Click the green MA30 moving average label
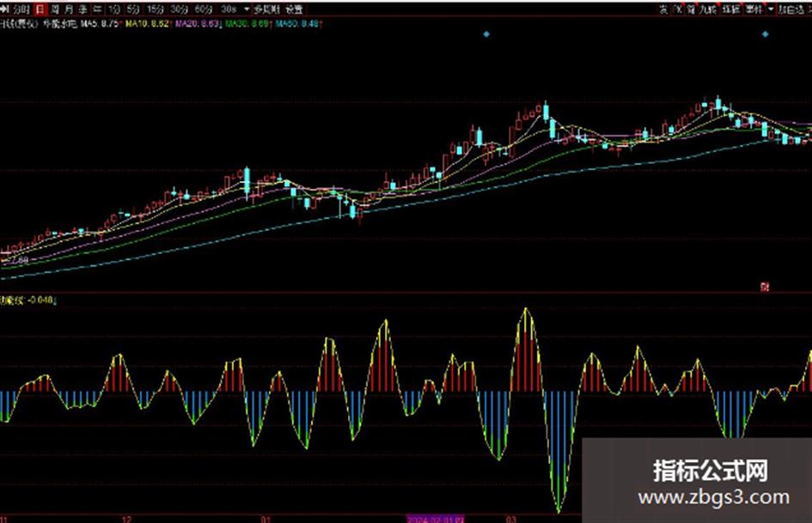 [247, 24]
